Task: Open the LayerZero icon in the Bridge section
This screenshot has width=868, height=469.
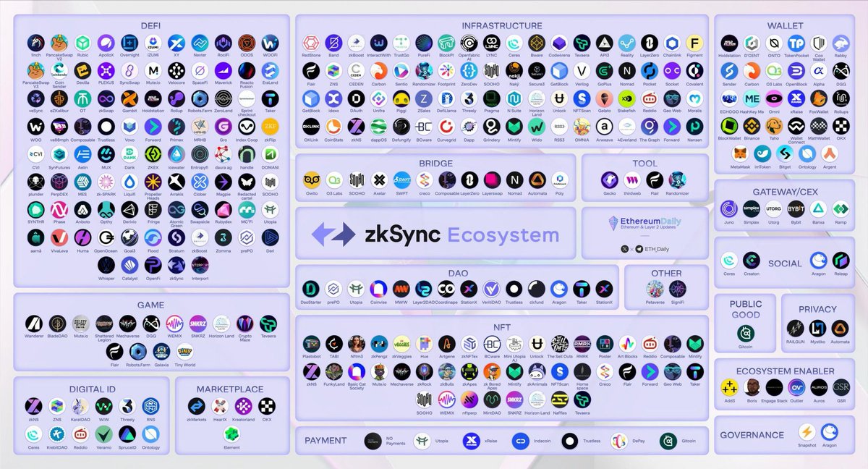Action: click(469, 180)
